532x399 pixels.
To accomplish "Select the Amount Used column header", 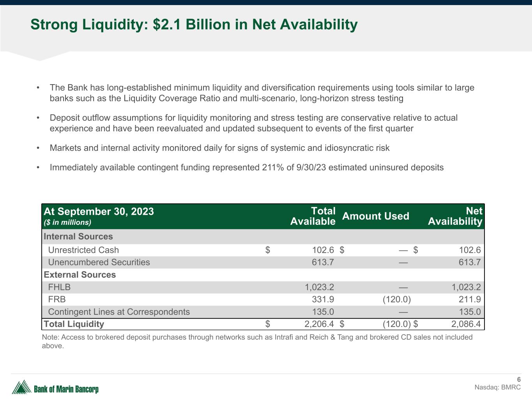I will [x=375, y=216].
